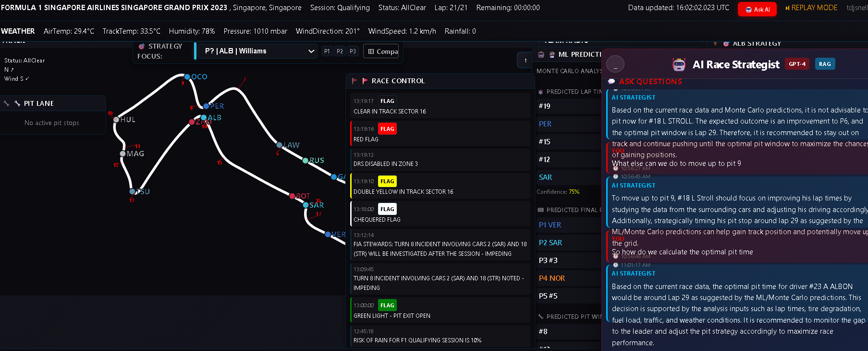The height and width of the screenshot is (351, 868).
Task: Click the RISK OF RAIN message
Action: (417, 340)
